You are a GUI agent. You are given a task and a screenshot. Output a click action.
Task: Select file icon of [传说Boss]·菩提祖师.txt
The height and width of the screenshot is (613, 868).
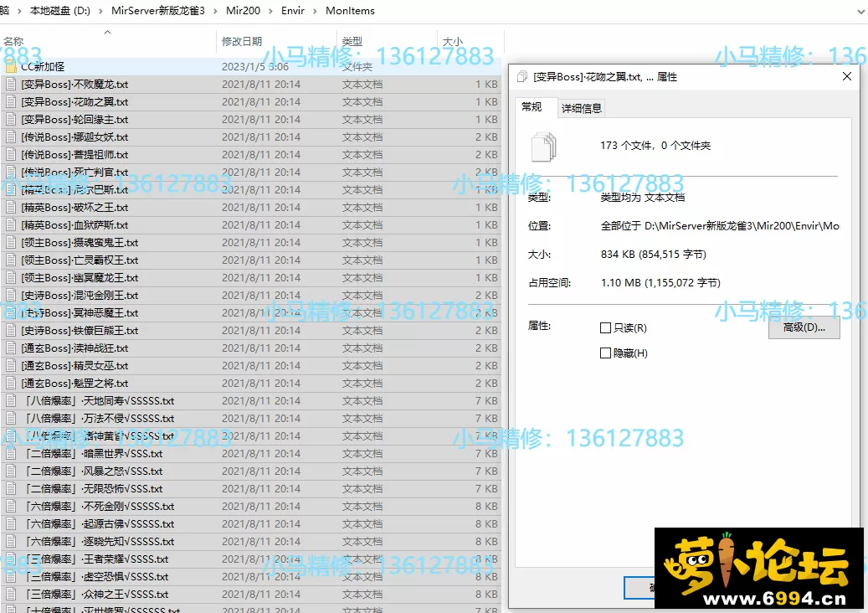pyautogui.click(x=11, y=154)
